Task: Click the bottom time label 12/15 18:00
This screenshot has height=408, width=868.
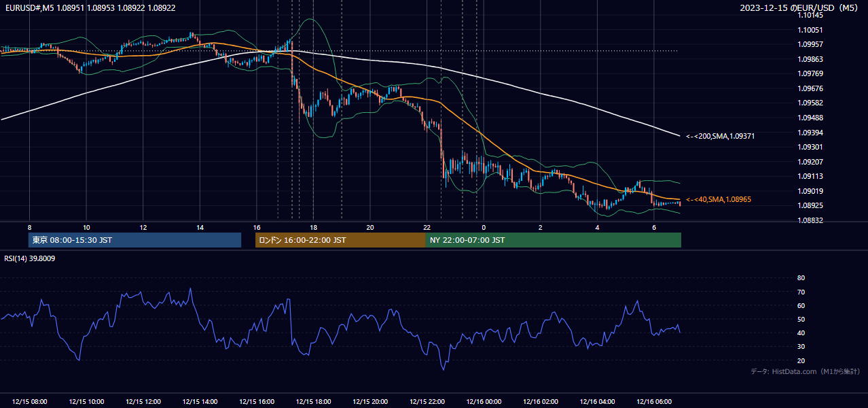Action: 313,402
